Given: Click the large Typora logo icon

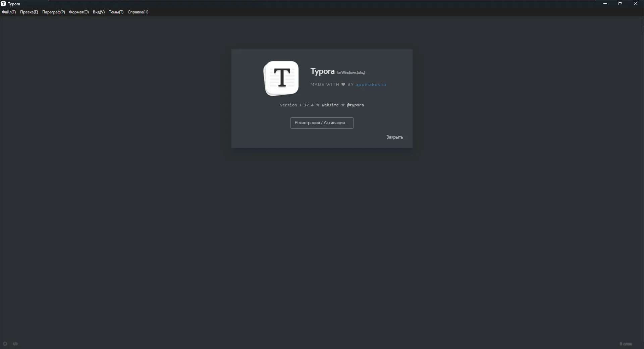Looking at the screenshot, I should [281, 78].
